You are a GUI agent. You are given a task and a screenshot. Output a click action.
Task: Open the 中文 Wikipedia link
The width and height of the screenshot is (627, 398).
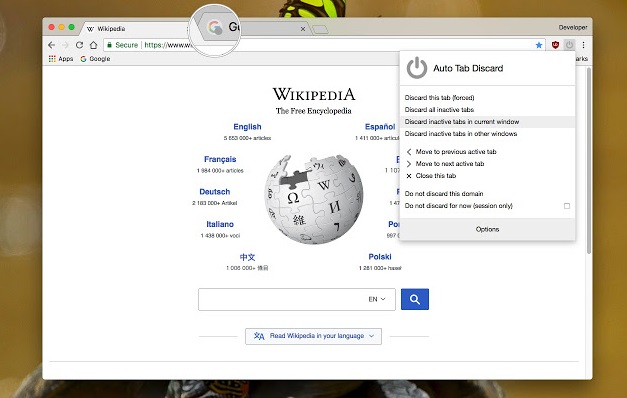coord(247,257)
